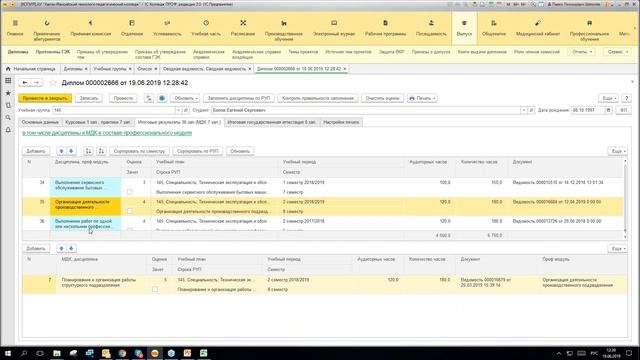
Task: Open Favorites star in left sidebar
Action: pos(8,93)
